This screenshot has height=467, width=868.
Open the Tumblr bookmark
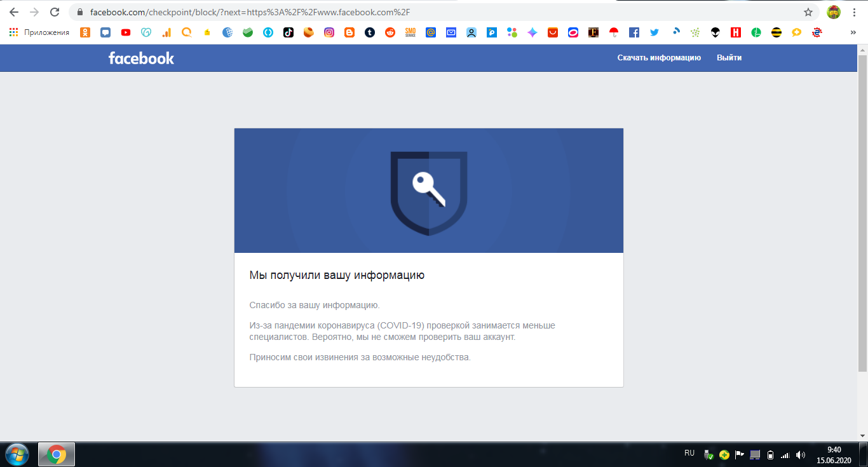(370, 32)
